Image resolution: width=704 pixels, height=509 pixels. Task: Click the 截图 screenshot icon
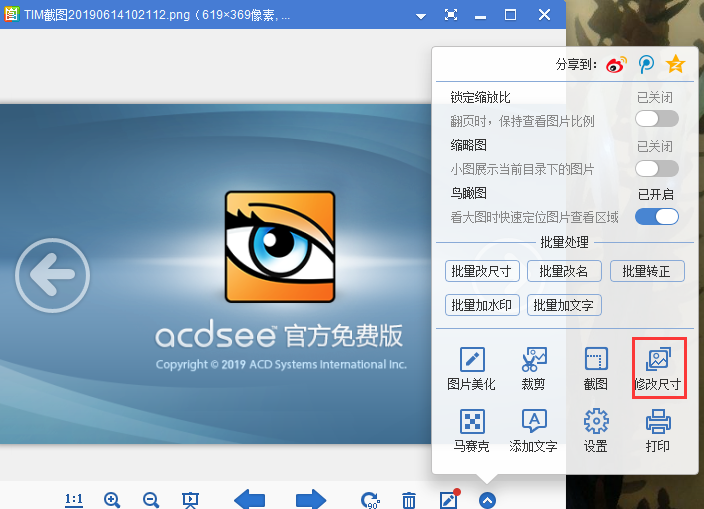pyautogui.click(x=596, y=368)
